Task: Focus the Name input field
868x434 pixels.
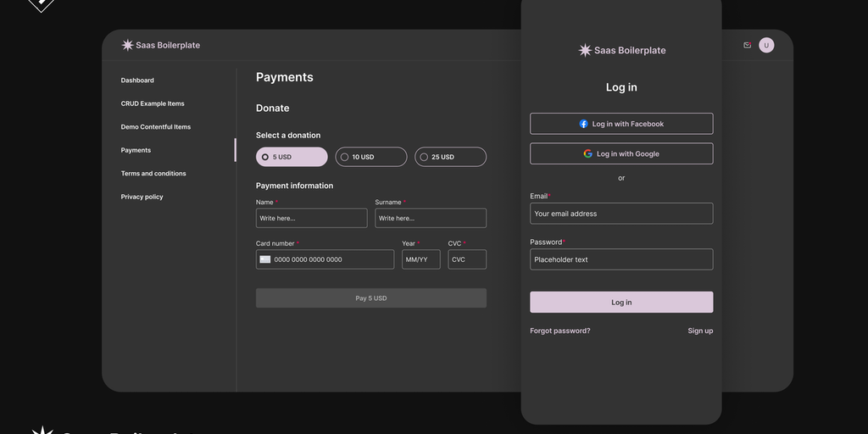Action: click(x=311, y=218)
